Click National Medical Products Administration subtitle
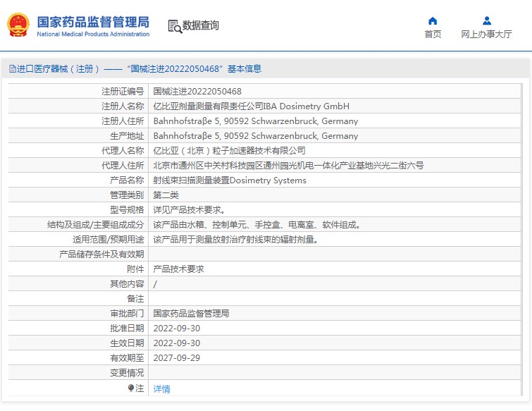Viewport: 532px width, 411px height. (x=93, y=34)
